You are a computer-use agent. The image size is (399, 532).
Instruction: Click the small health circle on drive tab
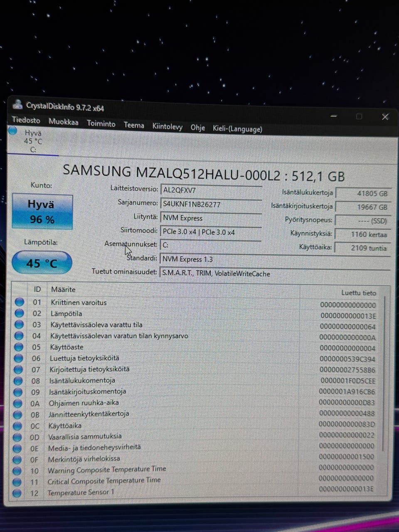tap(13, 131)
